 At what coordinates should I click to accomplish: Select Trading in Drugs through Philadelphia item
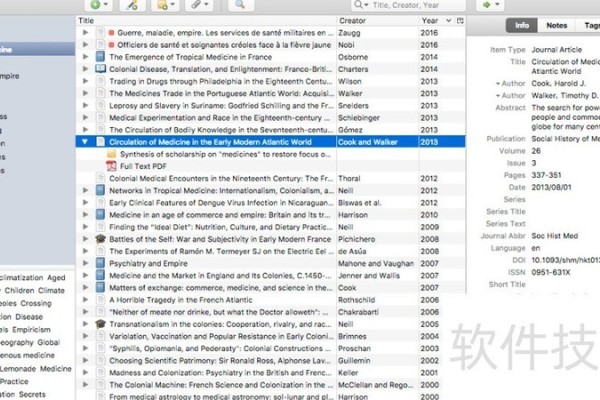click(x=271, y=82)
